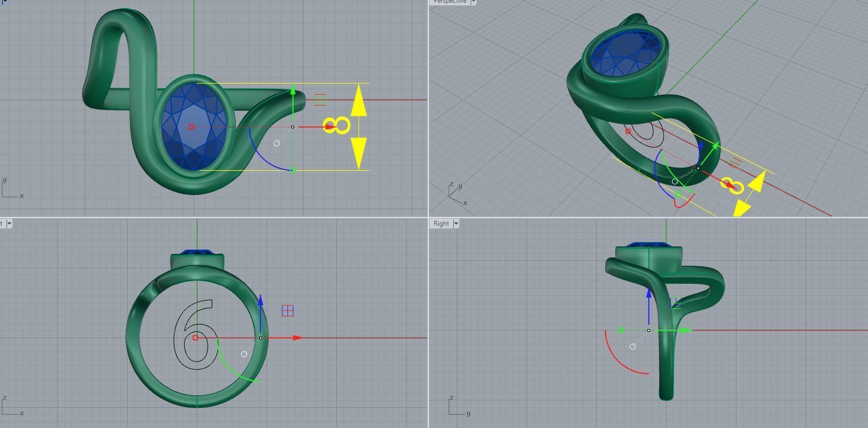The image size is (868, 428).
Task: Open the gumball menu ball in Top view
Action: click(x=277, y=143)
